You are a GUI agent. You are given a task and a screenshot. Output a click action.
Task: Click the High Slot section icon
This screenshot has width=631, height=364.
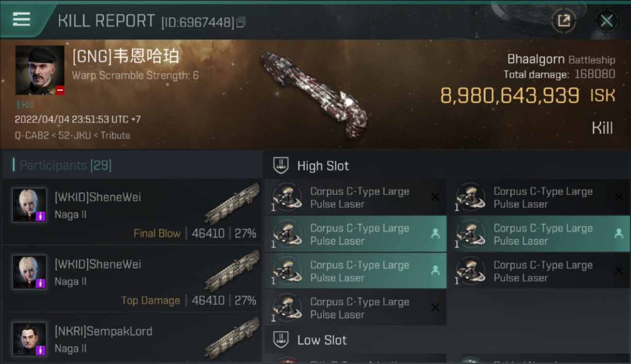tap(281, 165)
